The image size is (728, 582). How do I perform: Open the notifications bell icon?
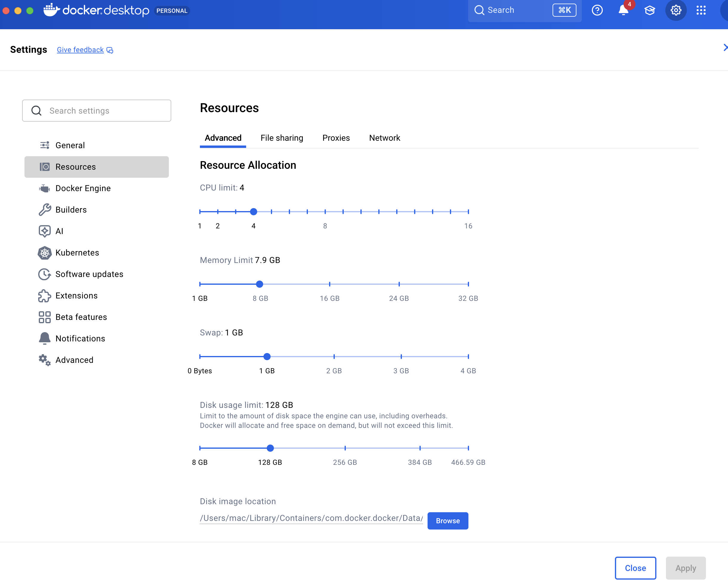(x=623, y=10)
